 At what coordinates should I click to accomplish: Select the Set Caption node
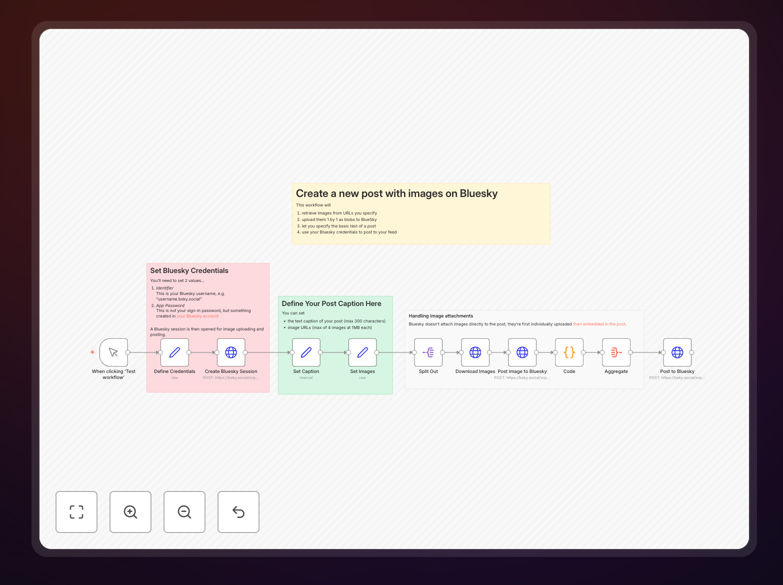(306, 352)
